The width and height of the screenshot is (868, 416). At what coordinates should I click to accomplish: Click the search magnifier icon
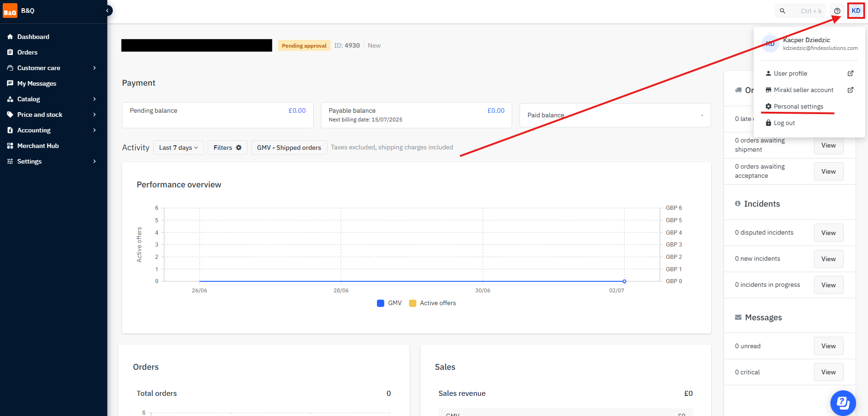point(783,11)
